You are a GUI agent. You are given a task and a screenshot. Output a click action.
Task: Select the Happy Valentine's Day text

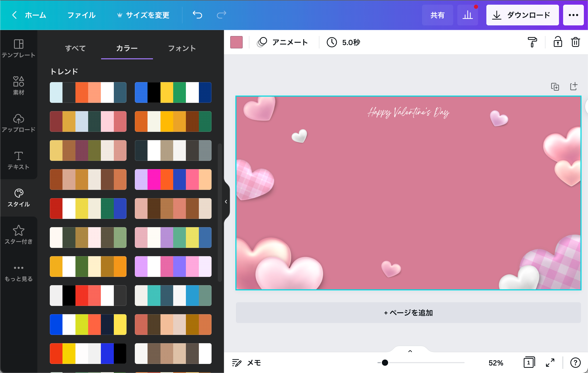(x=408, y=112)
